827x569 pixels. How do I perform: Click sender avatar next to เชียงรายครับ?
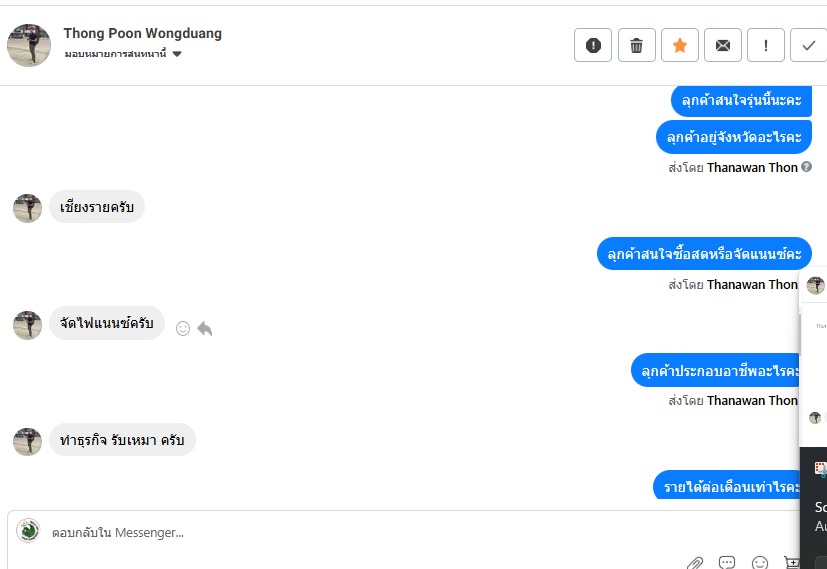coord(27,208)
